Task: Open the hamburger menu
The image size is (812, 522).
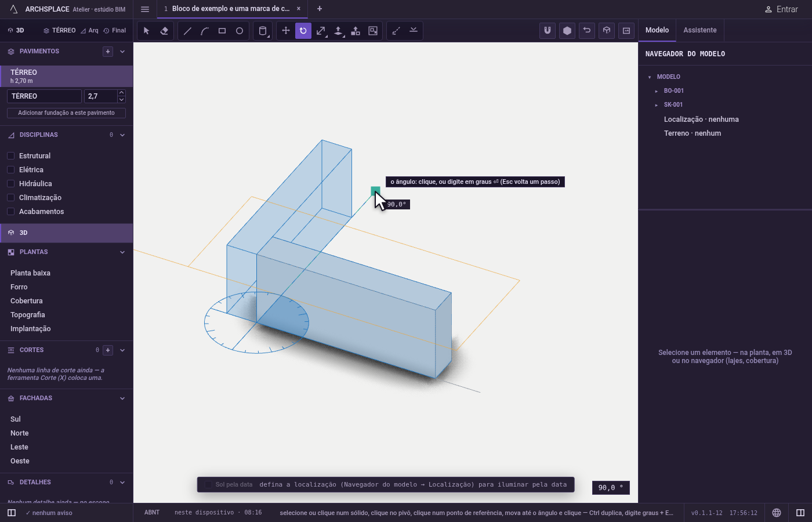Action: 145,9
